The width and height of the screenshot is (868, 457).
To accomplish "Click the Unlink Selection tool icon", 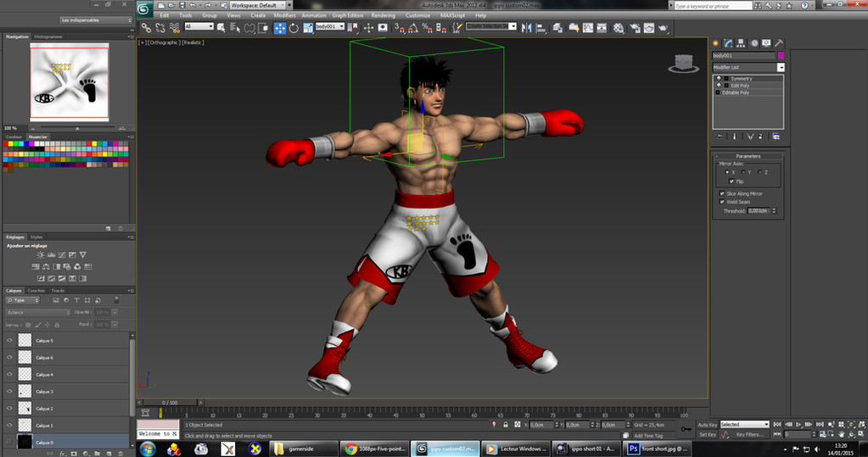I will (x=160, y=28).
